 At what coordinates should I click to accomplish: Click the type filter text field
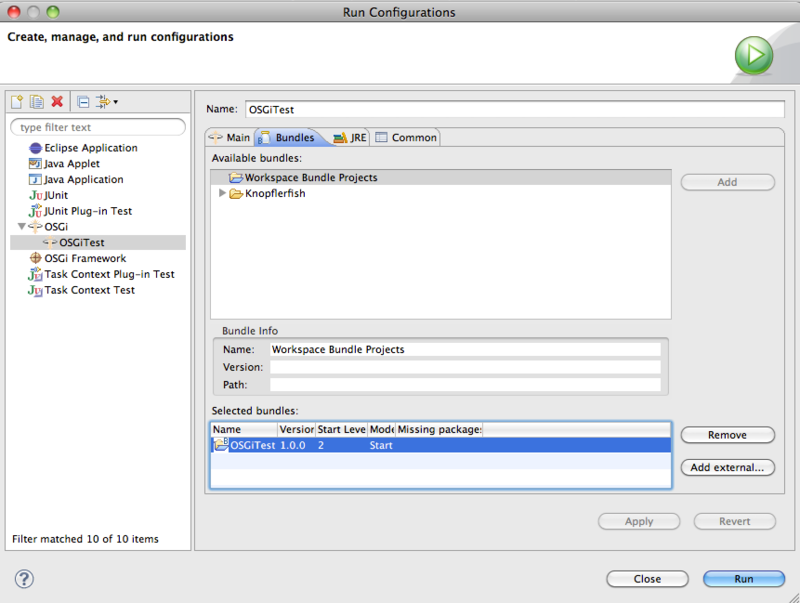98,127
